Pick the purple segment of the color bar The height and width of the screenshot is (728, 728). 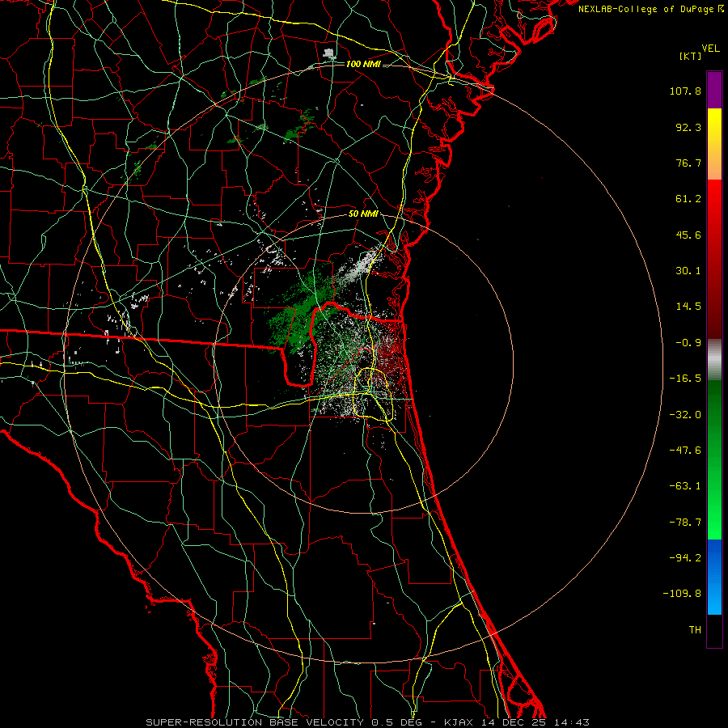[714, 91]
